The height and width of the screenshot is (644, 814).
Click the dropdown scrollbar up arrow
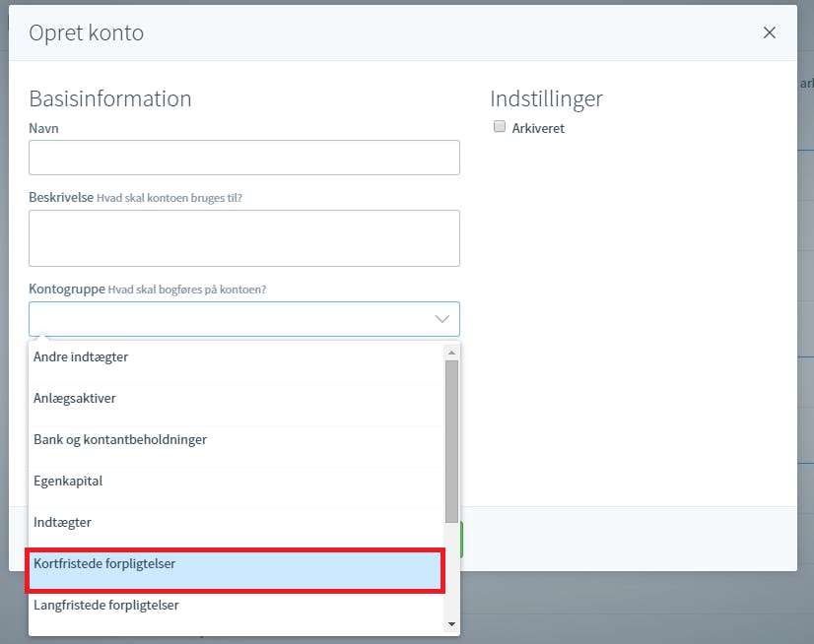point(451,353)
